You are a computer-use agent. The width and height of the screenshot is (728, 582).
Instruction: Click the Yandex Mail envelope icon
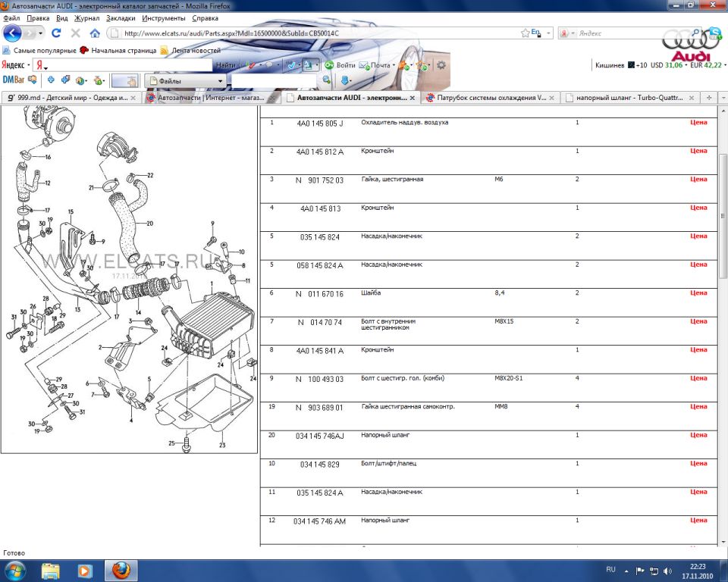point(364,65)
